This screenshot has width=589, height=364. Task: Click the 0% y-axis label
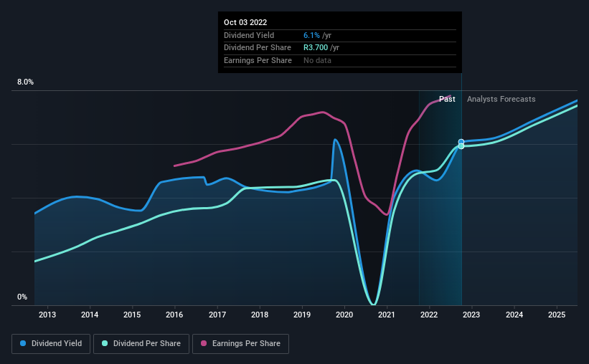pos(22,297)
